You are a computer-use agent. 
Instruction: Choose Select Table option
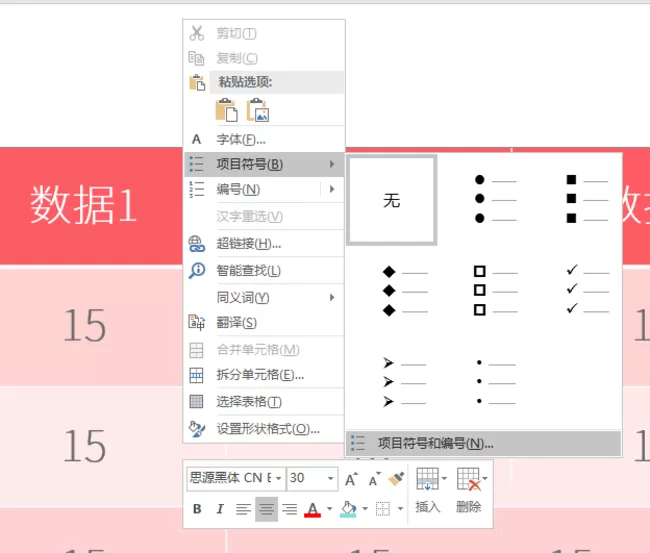click(264, 401)
